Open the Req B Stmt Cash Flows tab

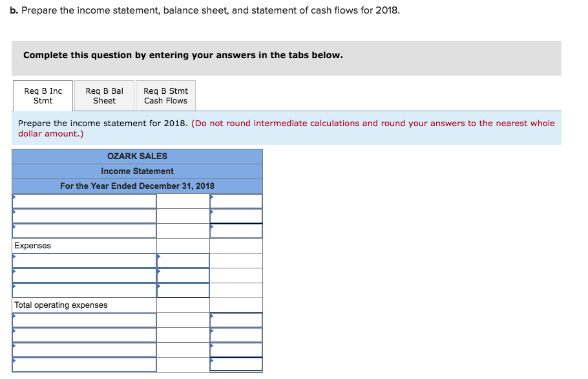[x=165, y=95]
